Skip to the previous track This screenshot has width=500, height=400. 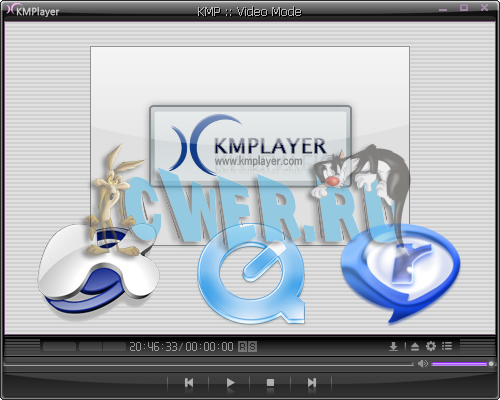(189, 383)
